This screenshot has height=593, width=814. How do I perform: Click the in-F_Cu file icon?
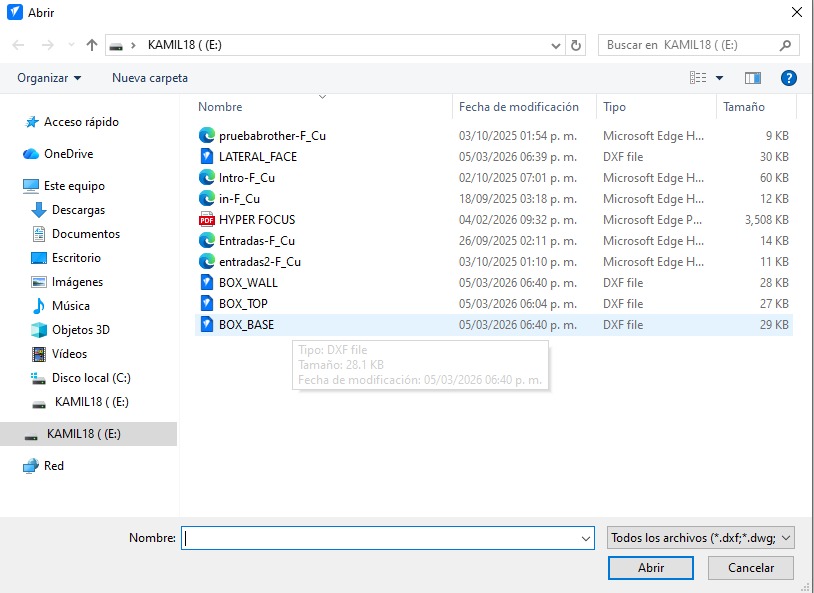[x=207, y=198]
